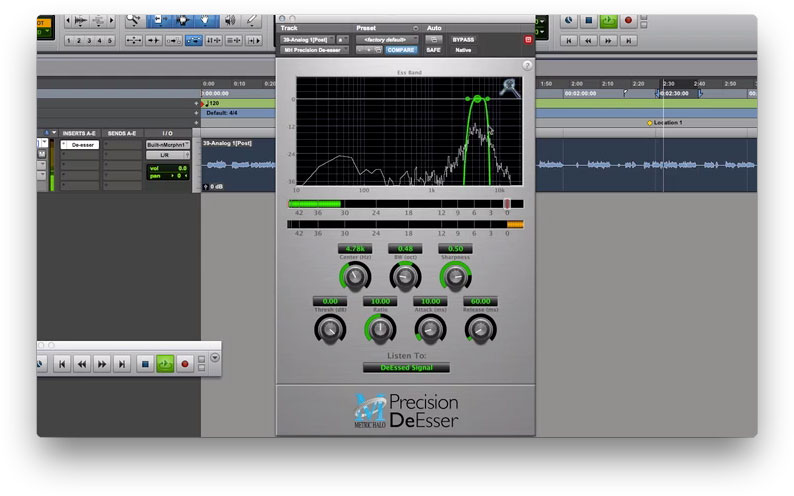Click the Ratio knob
Screen dimensions: 794x496
(x=380, y=329)
